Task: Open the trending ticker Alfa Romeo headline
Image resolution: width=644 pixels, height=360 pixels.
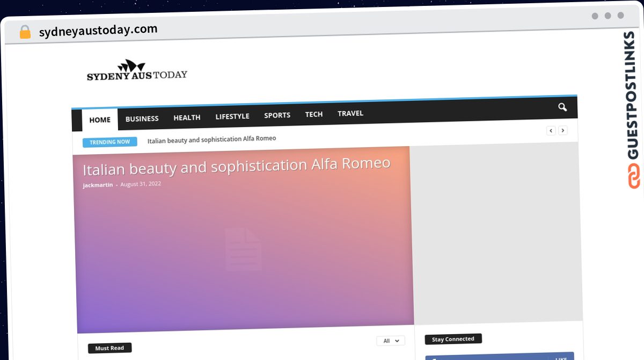Action: [212, 139]
